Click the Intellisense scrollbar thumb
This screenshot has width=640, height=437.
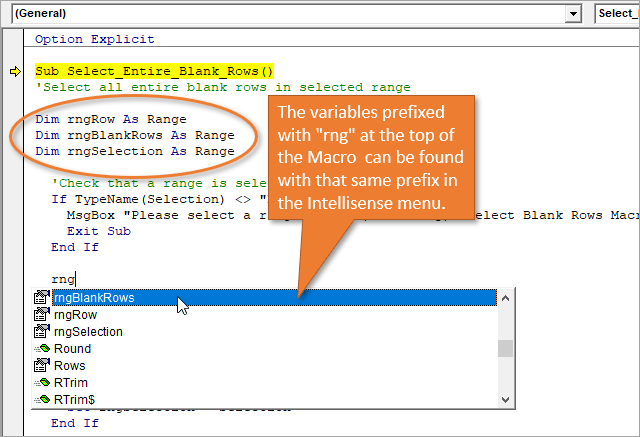pos(506,348)
